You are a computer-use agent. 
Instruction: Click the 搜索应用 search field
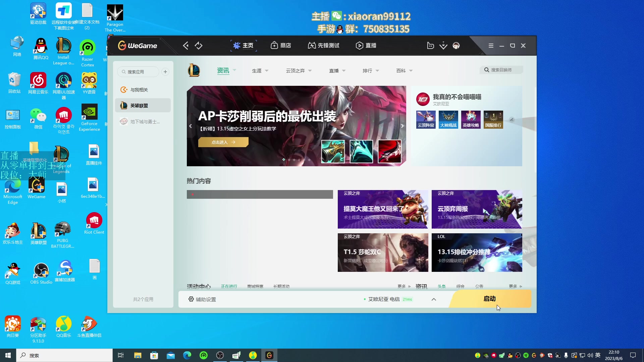click(138, 72)
